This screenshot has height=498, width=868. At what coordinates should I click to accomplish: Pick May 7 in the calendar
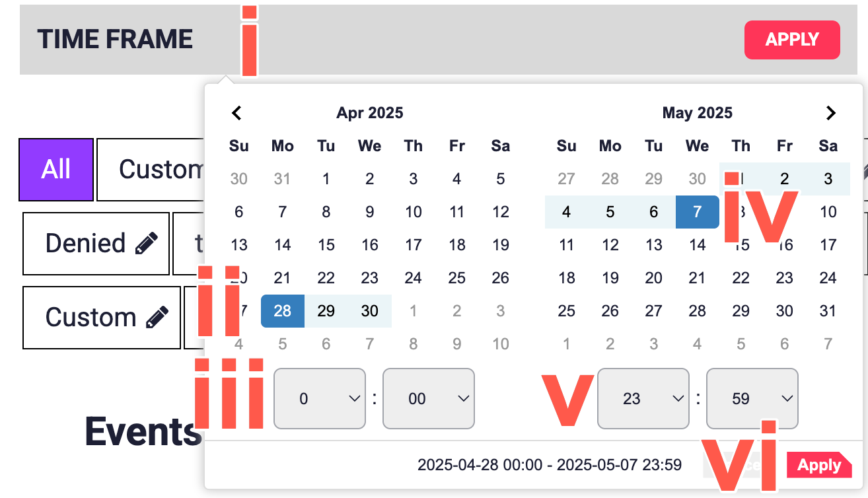(x=698, y=212)
